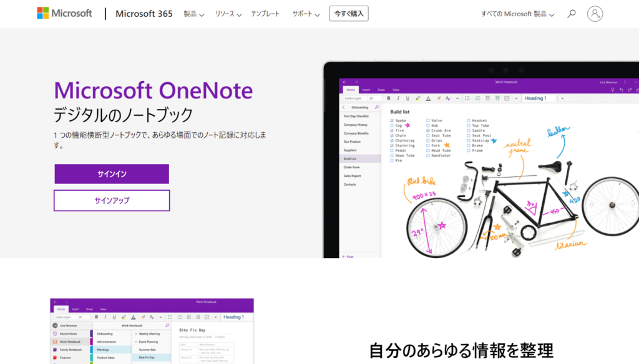The height and width of the screenshot is (364, 639).
Task: Click the font size 20 box in the tablet
Action: (x=374, y=98)
